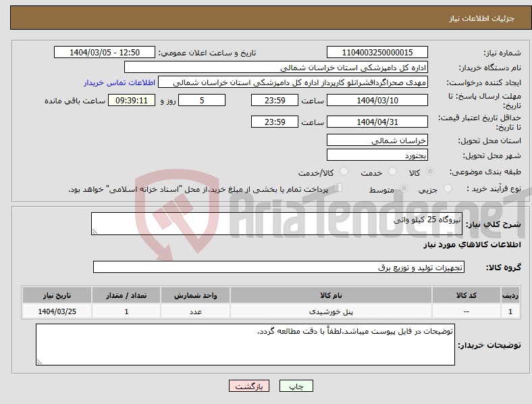This screenshot has height=404, width=532.
Task: Click the اطلاعات کالاهای مورد نیاز section heading
Action: pos(472,245)
